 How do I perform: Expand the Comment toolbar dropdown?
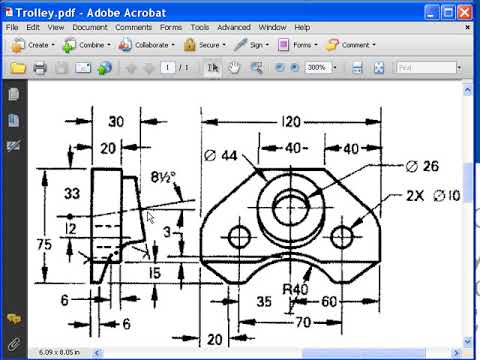(374, 45)
